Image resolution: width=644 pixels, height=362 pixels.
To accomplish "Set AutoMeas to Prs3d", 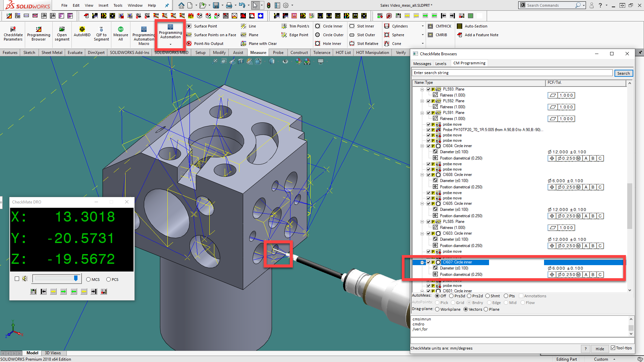I will tap(451, 296).
